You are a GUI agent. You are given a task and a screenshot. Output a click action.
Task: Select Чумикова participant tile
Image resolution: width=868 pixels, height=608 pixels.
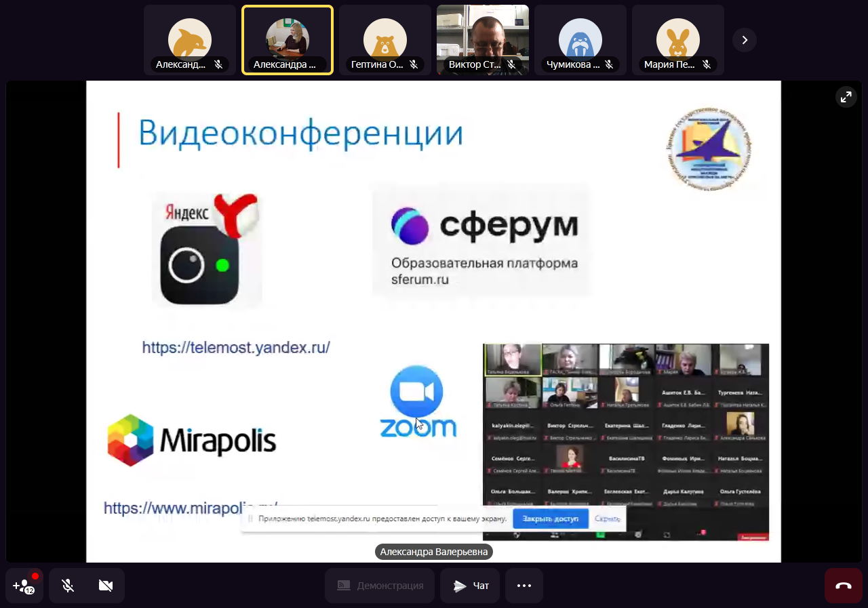580,40
